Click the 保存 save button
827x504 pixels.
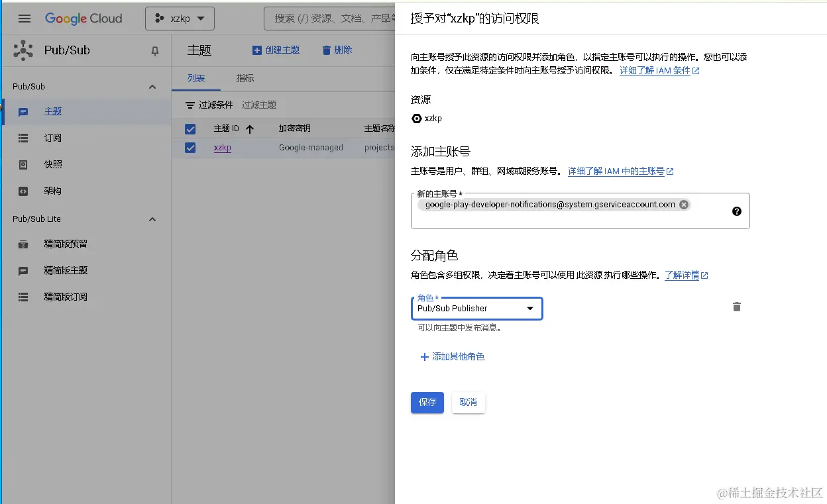427,403
